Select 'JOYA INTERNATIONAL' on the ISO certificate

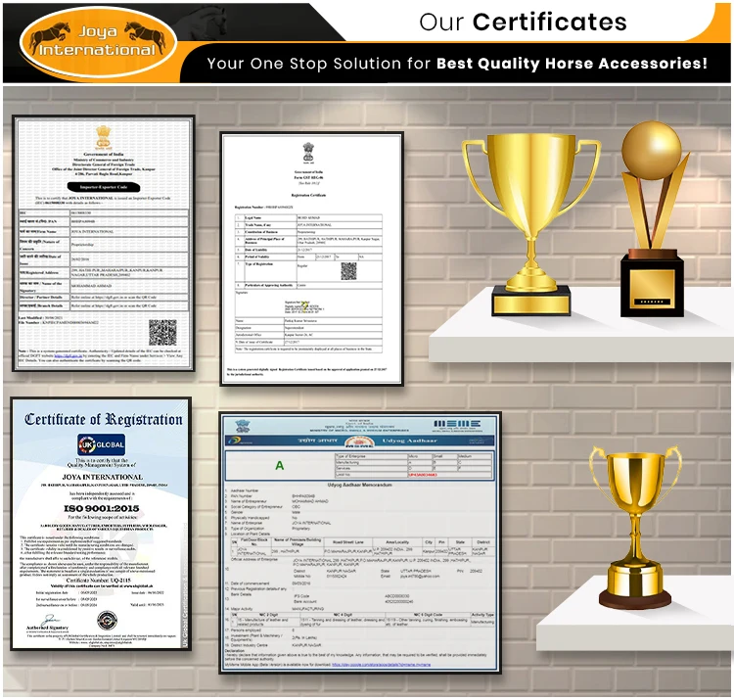(x=103, y=477)
